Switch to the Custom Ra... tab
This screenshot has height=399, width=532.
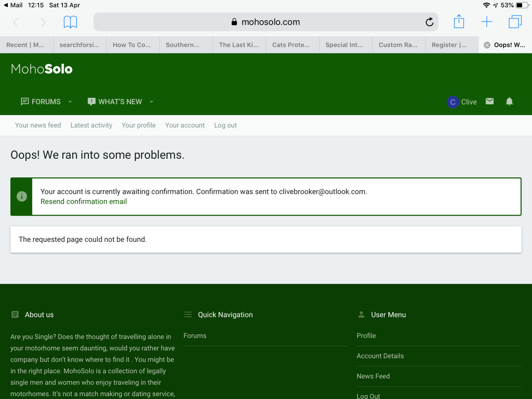pos(399,45)
